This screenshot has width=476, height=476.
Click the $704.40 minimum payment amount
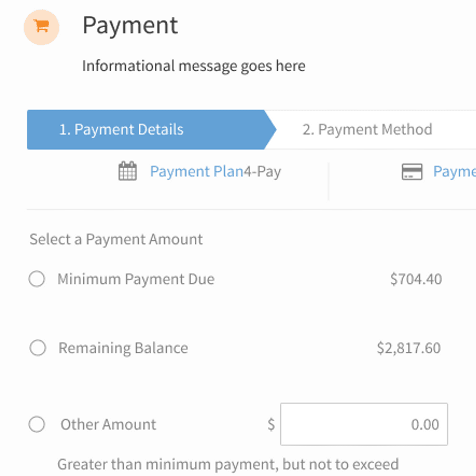click(416, 279)
